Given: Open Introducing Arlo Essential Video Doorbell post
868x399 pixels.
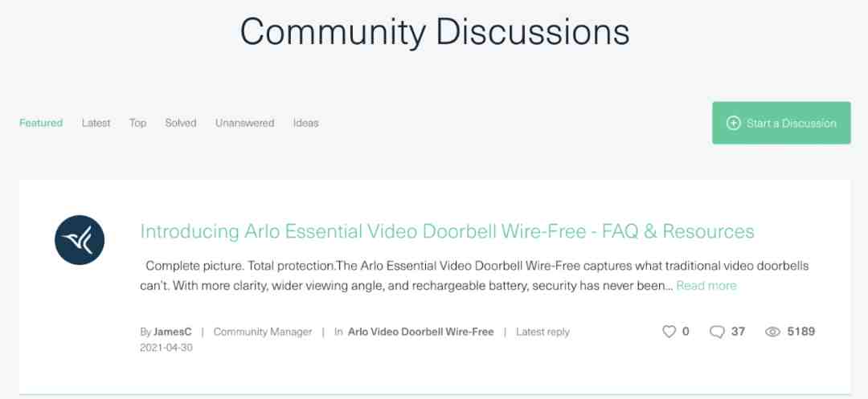Looking at the screenshot, I should (448, 231).
